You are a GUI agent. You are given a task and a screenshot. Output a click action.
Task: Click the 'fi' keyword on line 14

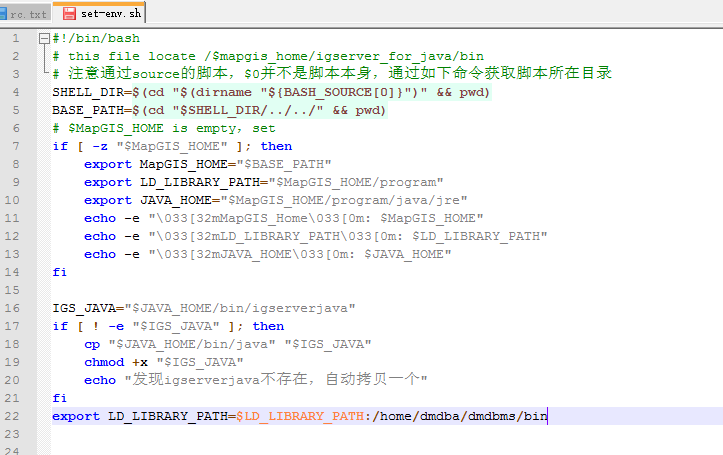[x=59, y=272]
